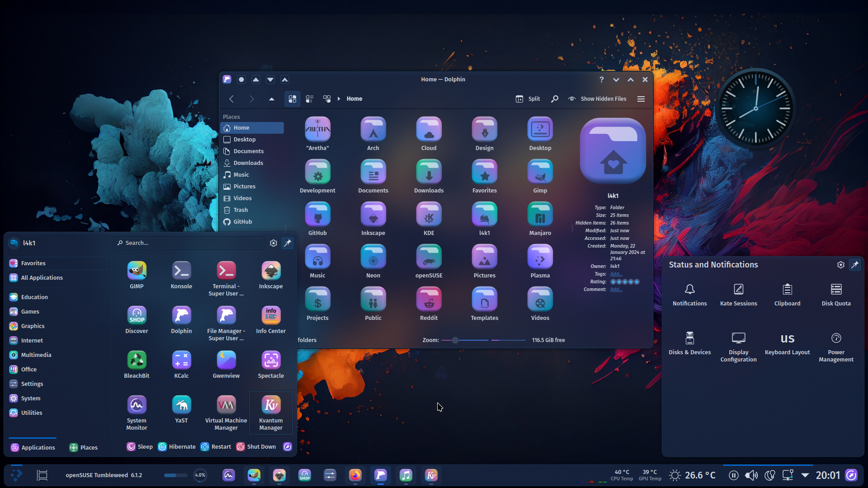Image resolution: width=868 pixels, height=488 pixels.
Task: Open the Manjaro folder
Action: (x=540, y=219)
